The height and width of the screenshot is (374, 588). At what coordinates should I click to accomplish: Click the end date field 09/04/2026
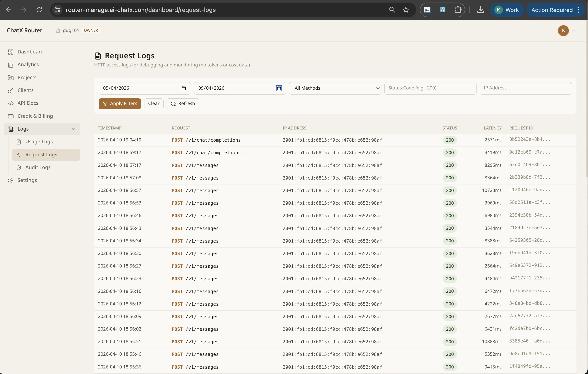(240, 88)
